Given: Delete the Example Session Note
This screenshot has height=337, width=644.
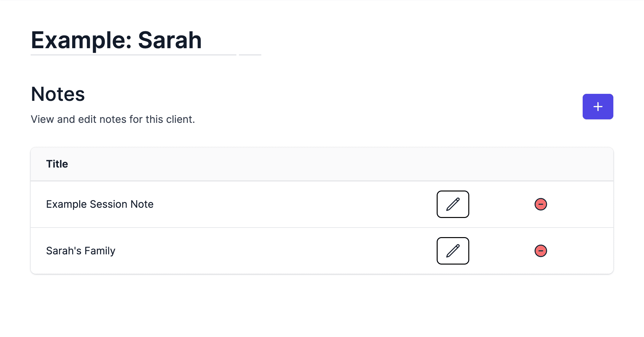Looking at the screenshot, I should coord(540,204).
